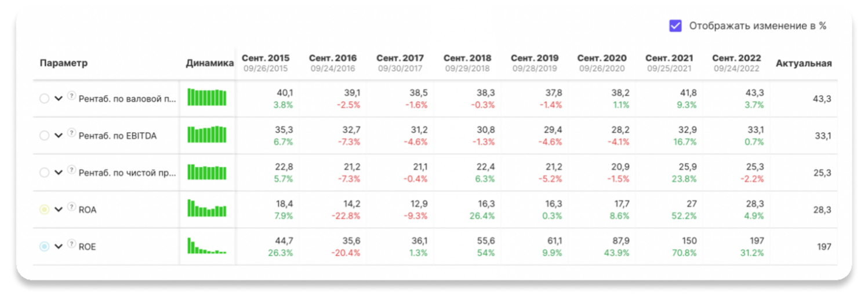Click the Параметр column header
868x306 pixels.
pyautogui.click(x=64, y=63)
